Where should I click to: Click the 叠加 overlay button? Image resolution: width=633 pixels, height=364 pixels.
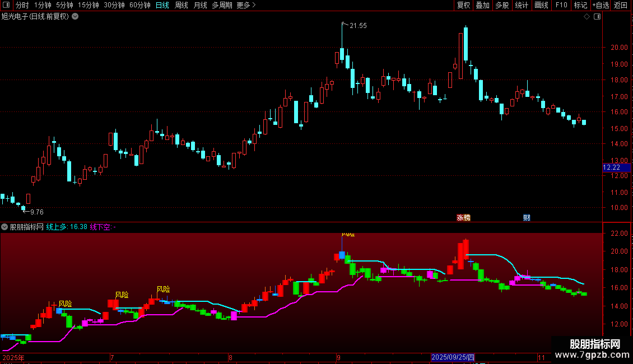point(482,5)
